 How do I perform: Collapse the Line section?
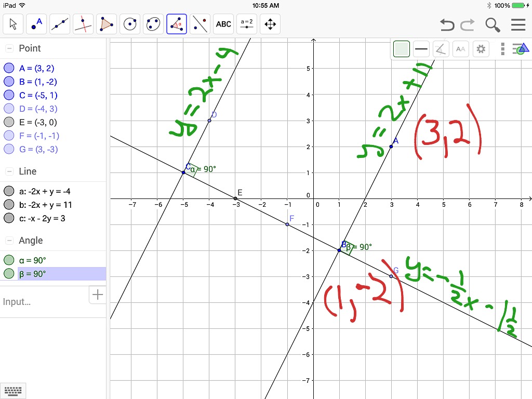point(9,171)
